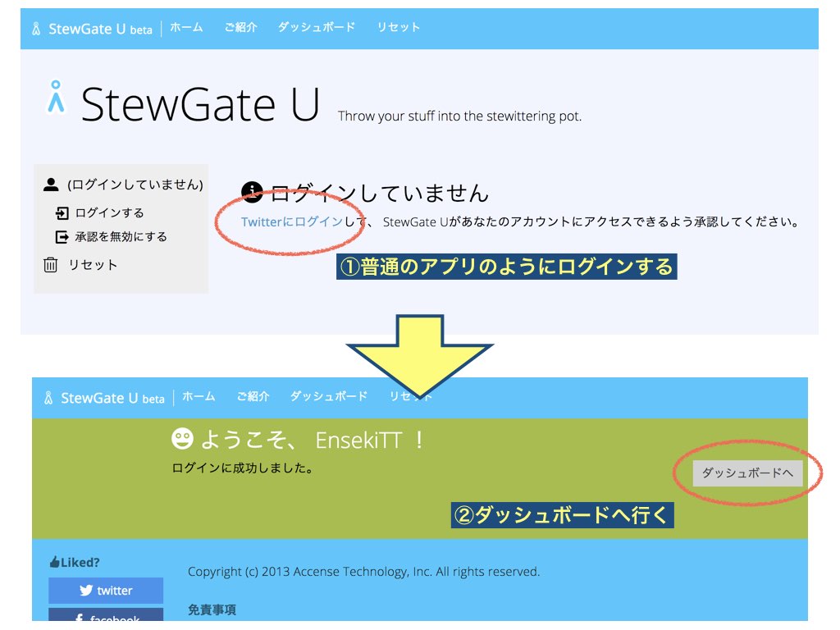Open ご紹介 in the lower navigation bar
840x630 pixels.
click(253, 396)
